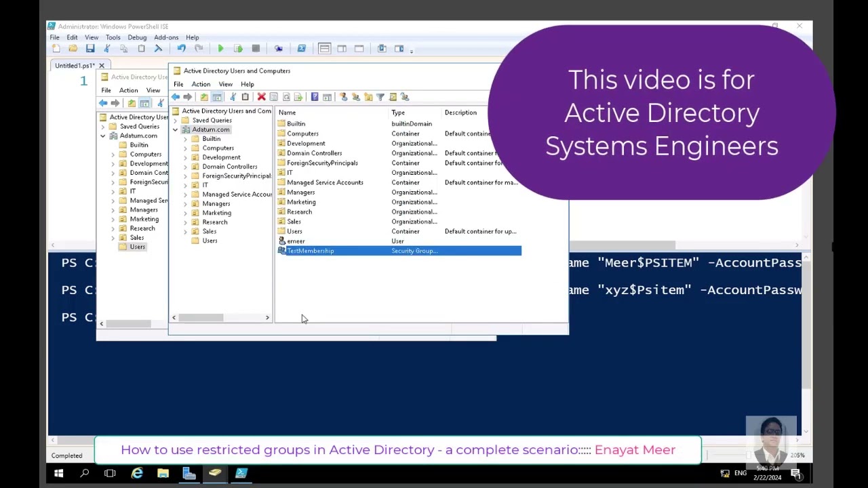This screenshot has width=868, height=488.
Task: Click the New Remote PowerShell Tab icon
Action: [x=278, y=49]
